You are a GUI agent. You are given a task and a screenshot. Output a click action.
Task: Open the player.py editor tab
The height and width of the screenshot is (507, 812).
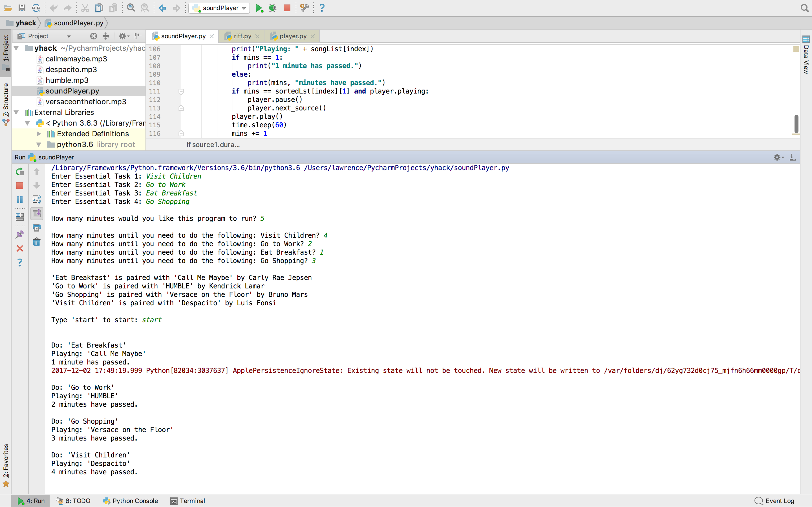coord(292,36)
